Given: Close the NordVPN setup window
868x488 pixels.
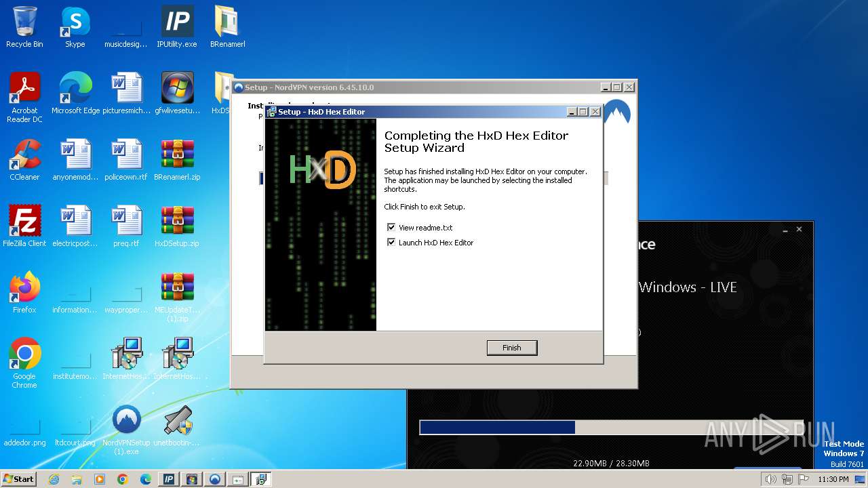Looking at the screenshot, I should coord(629,87).
